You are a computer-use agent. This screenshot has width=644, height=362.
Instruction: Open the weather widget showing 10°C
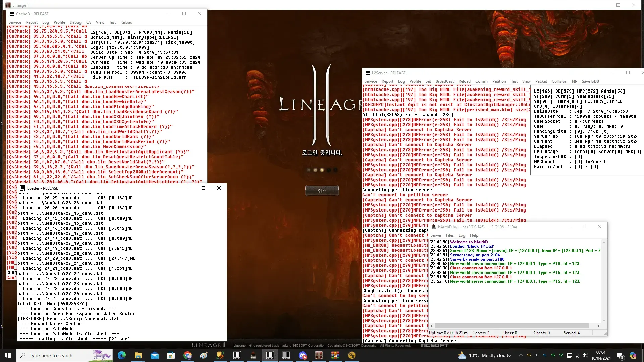[484, 355]
